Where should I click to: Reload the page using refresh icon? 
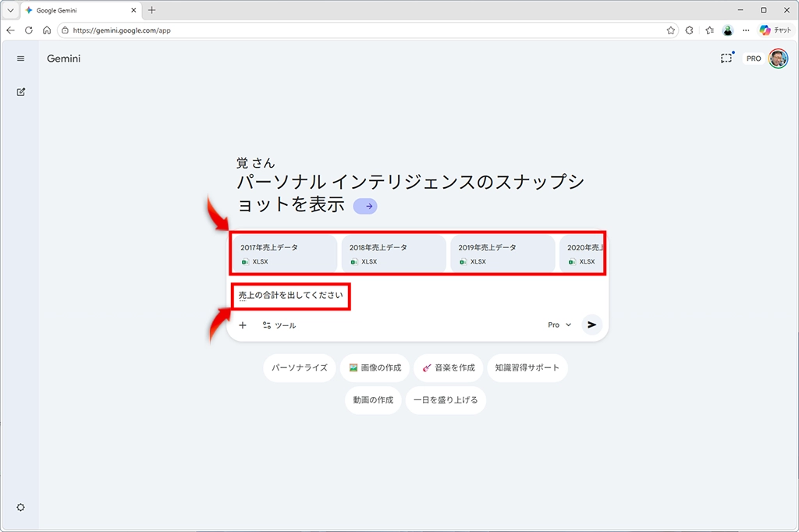(29, 30)
